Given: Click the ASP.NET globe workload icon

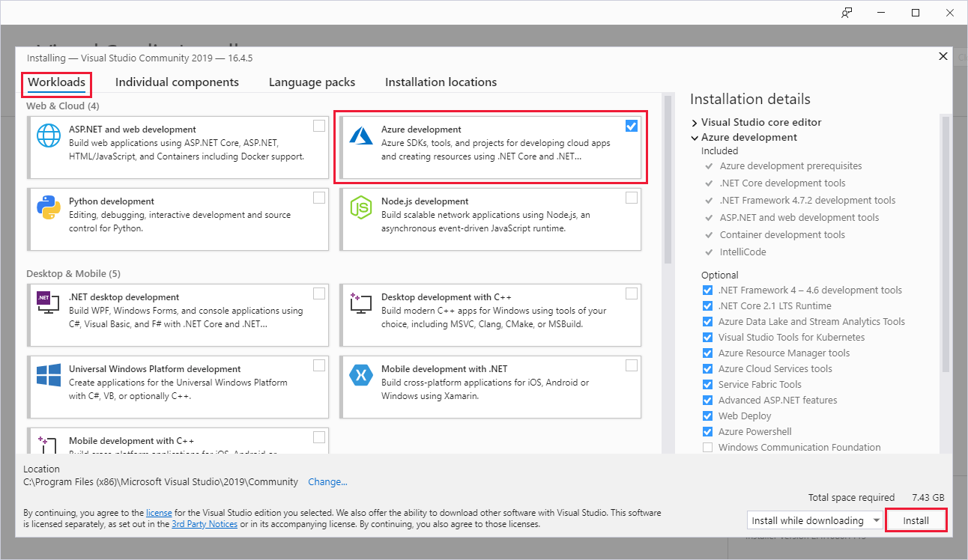Looking at the screenshot, I should click(x=49, y=136).
